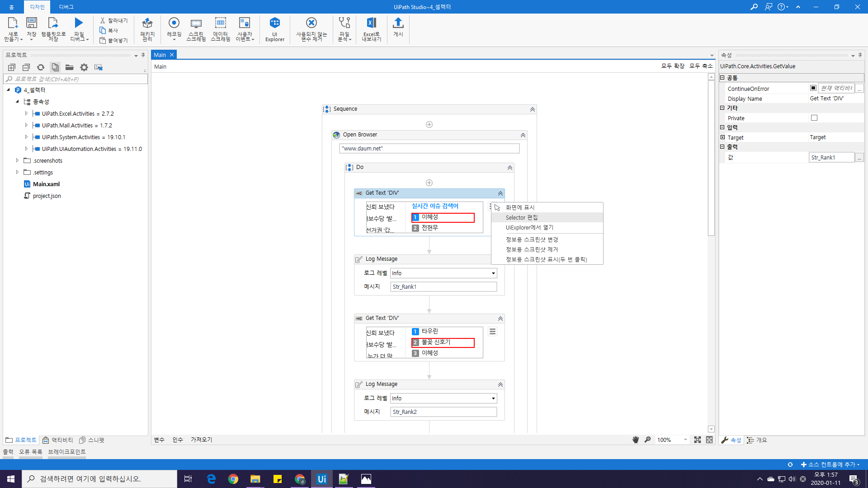This screenshot has height=488, width=868.
Task: Open the 변수 (Variables) panel button
Action: 159,440
